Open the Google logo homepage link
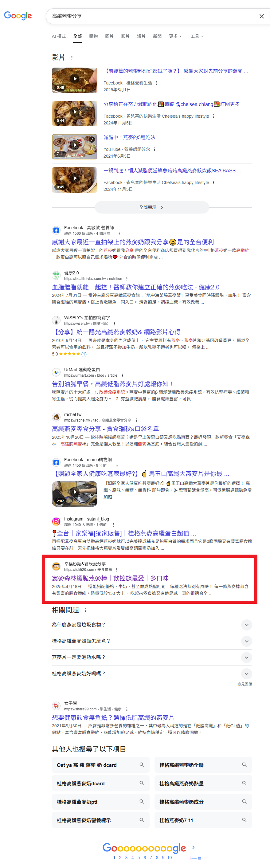The width and height of the screenshot is (270, 868). (18, 15)
